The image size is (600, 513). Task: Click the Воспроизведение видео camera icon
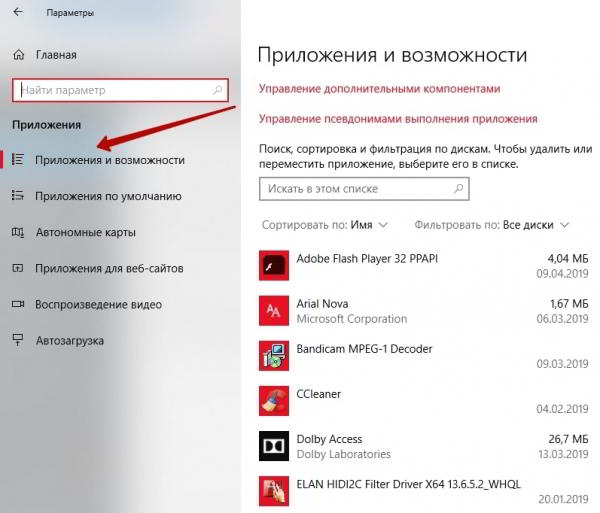(18, 304)
